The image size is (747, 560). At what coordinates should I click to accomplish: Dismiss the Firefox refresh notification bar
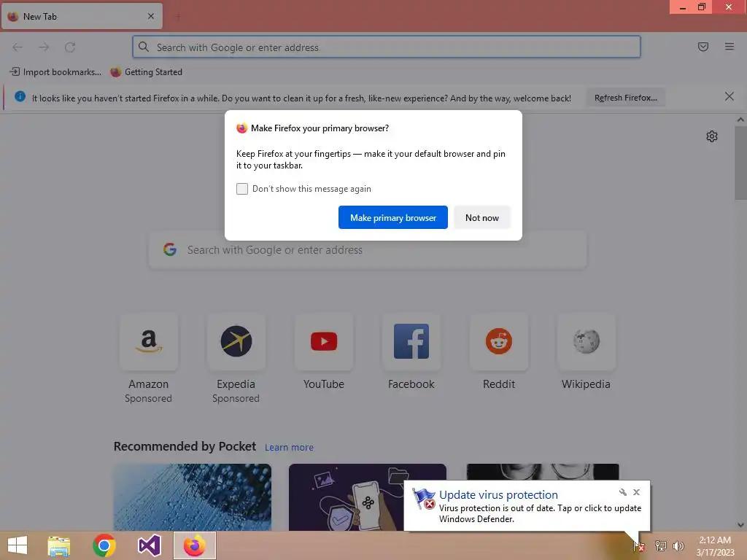[729, 97]
